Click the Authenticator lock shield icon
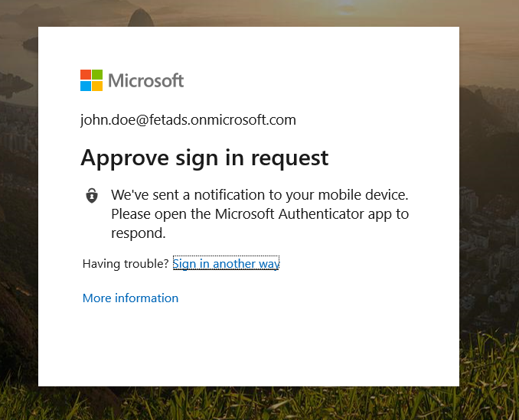 tap(92, 195)
